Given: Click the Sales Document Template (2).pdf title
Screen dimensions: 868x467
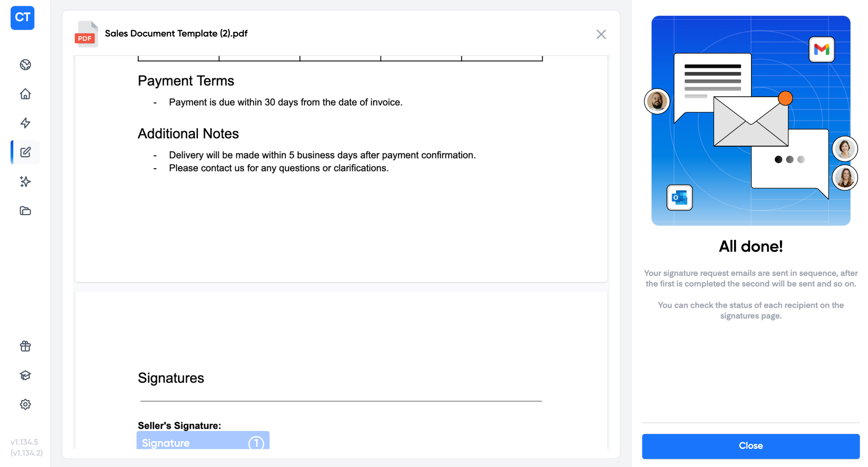Looking at the screenshot, I should click(x=176, y=33).
